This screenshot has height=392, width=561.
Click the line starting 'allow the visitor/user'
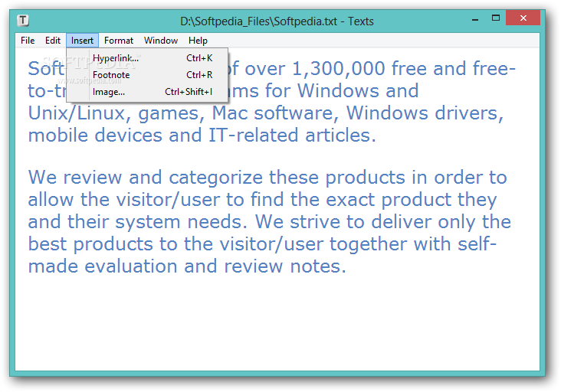coord(263,200)
